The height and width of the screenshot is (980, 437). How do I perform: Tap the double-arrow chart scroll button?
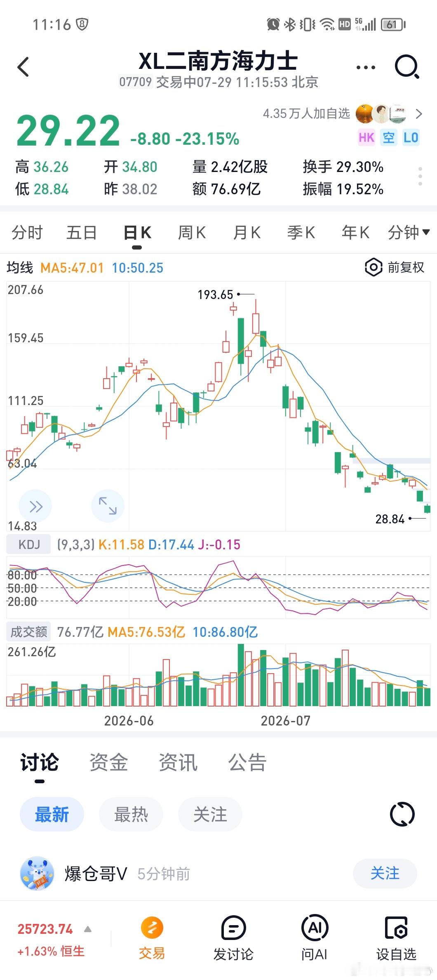[x=35, y=506]
